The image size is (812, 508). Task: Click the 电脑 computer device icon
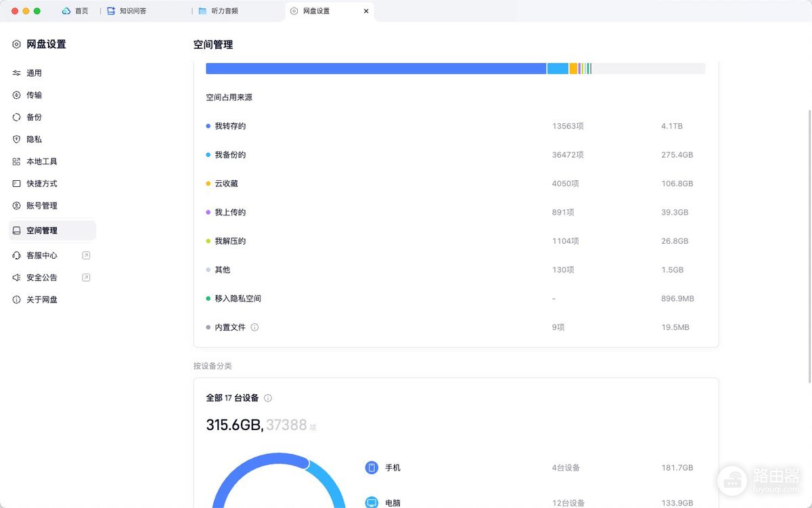371,503
